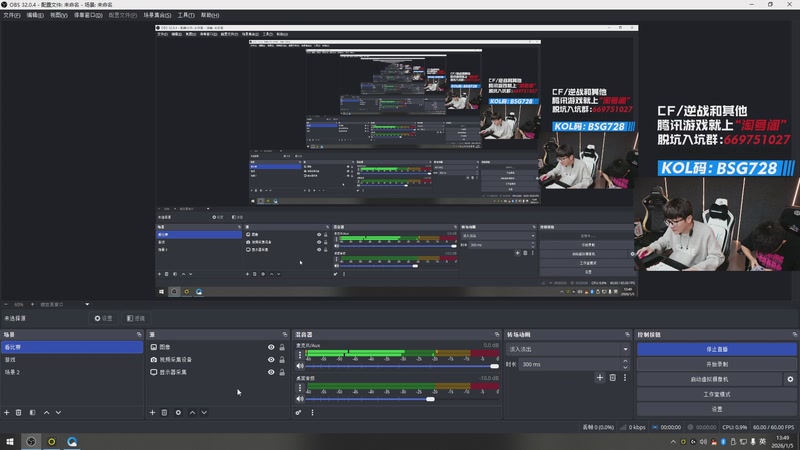Move selected scene up with the arrow
This screenshot has height=450, width=800.
tap(46, 412)
